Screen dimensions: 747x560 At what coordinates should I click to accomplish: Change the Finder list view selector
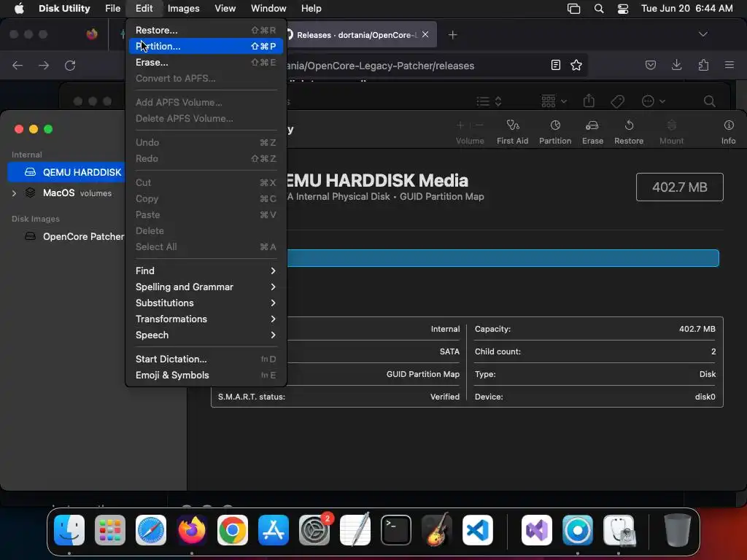[x=489, y=101]
